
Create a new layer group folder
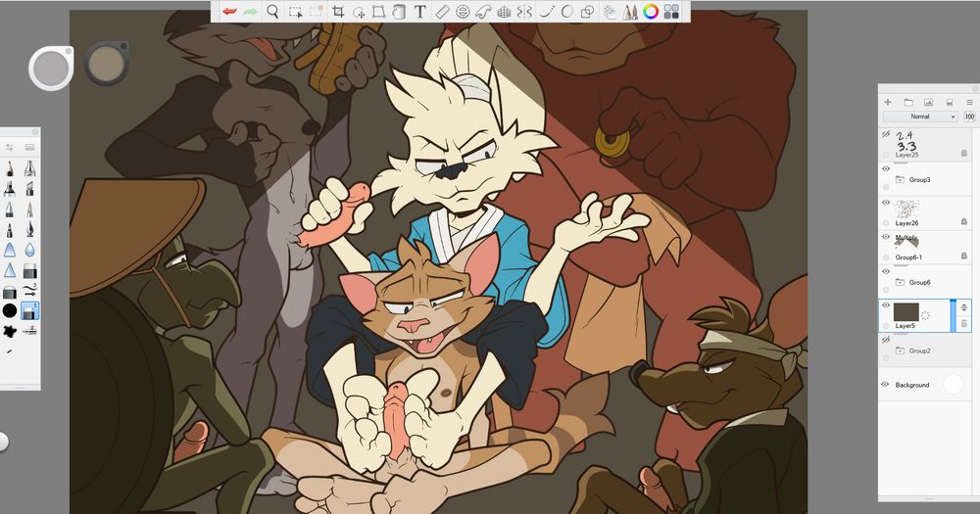[908, 102]
